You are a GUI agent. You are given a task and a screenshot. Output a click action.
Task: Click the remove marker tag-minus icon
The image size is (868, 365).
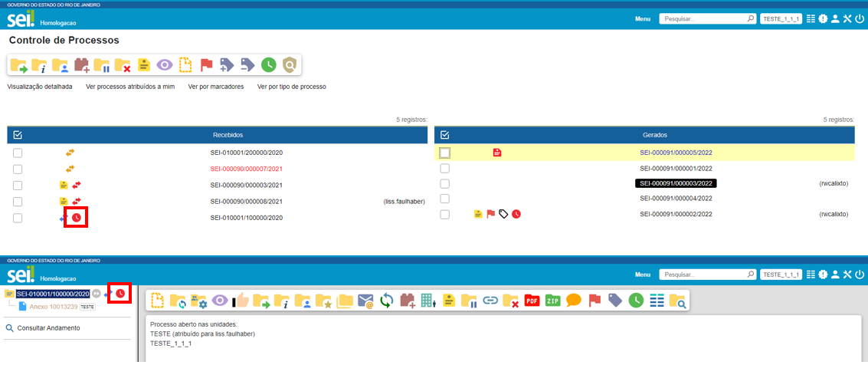click(247, 65)
